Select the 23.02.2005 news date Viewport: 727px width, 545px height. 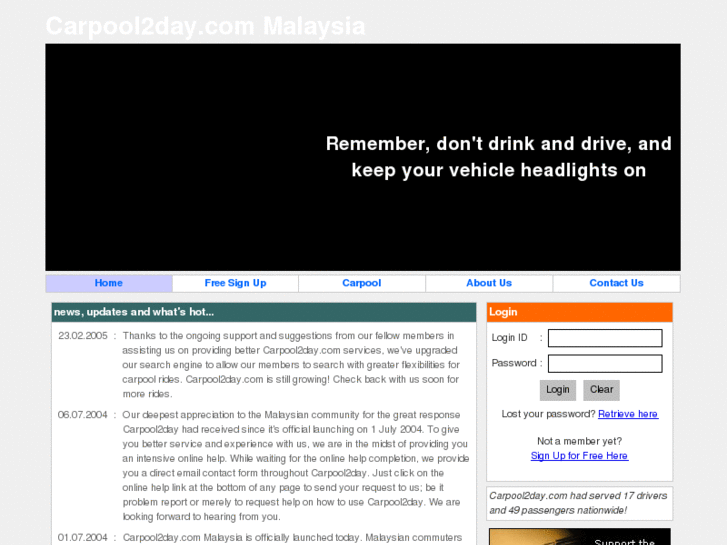coord(83,336)
